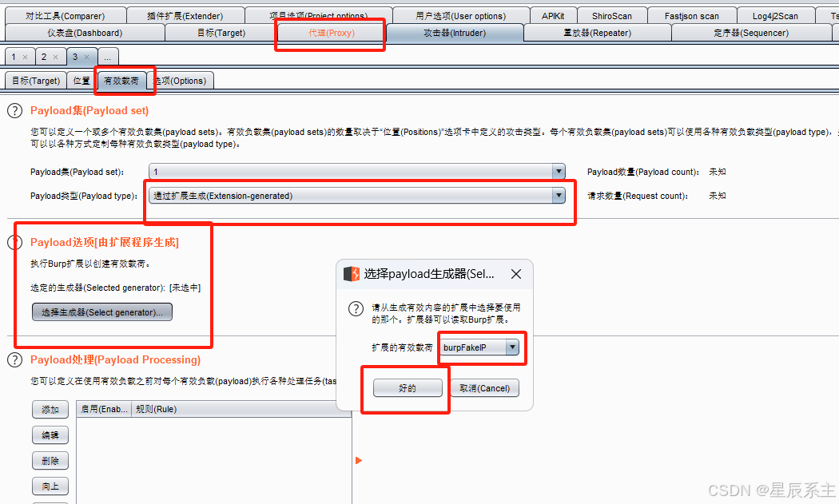The height and width of the screenshot is (504, 839).
Task: Click the orange arrow expander right of the rules table
Action: (x=359, y=460)
